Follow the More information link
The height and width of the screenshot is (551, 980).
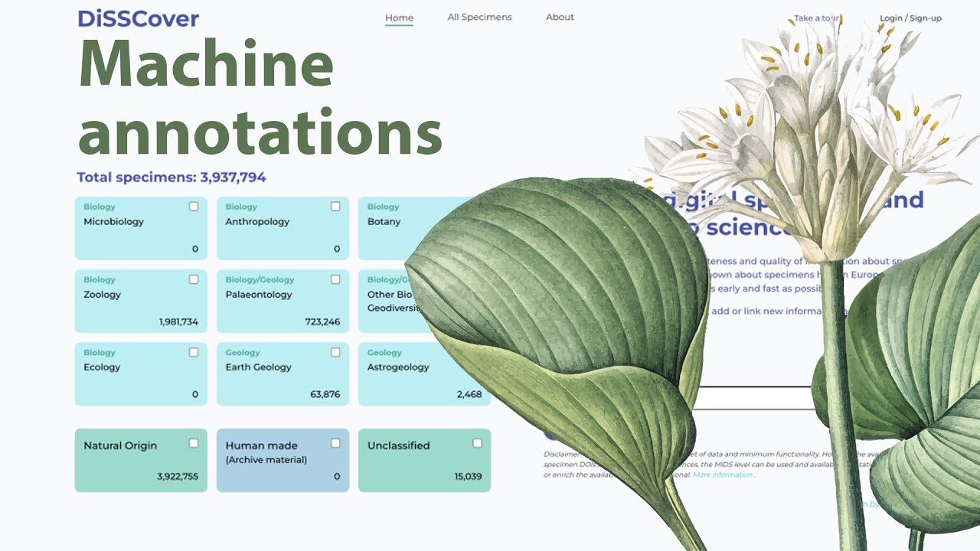point(723,474)
